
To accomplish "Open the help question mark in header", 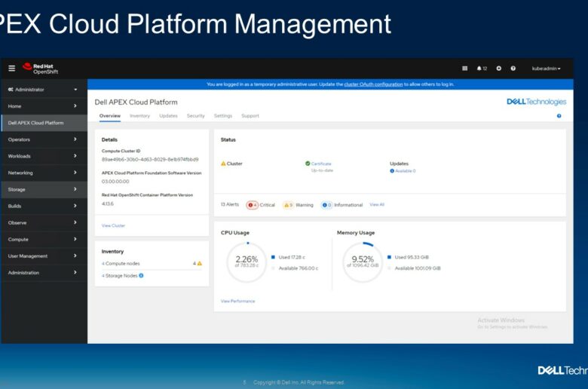I will (513, 69).
